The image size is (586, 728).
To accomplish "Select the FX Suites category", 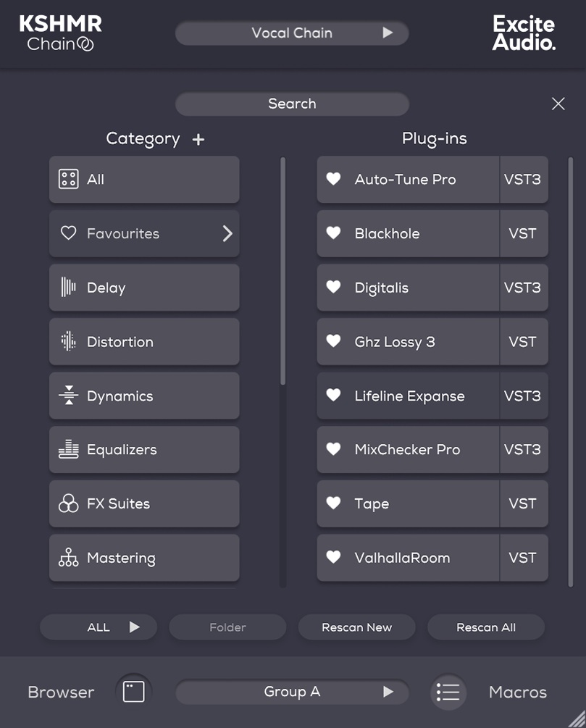I will point(69,503).
